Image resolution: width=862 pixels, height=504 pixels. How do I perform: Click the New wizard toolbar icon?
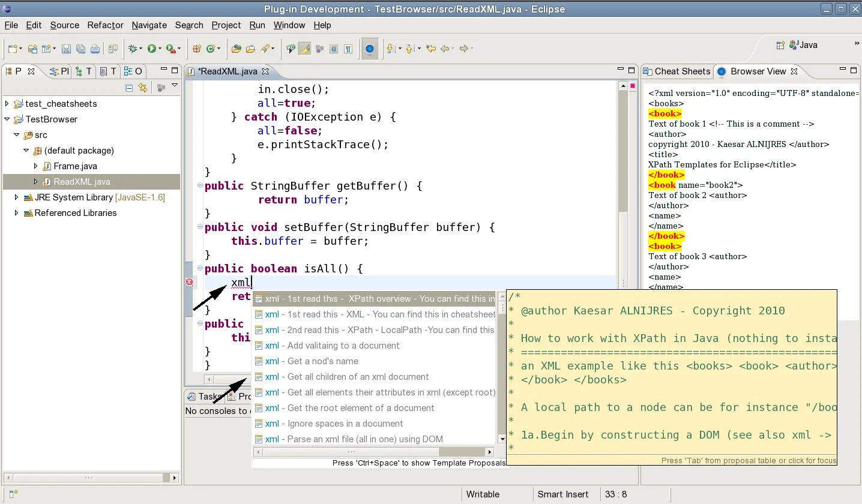click(x=13, y=49)
